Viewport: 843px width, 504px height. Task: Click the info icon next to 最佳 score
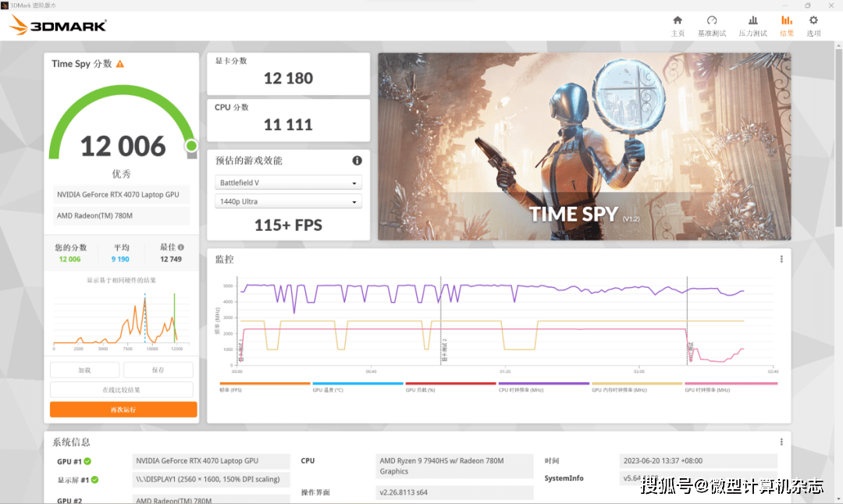(182, 247)
